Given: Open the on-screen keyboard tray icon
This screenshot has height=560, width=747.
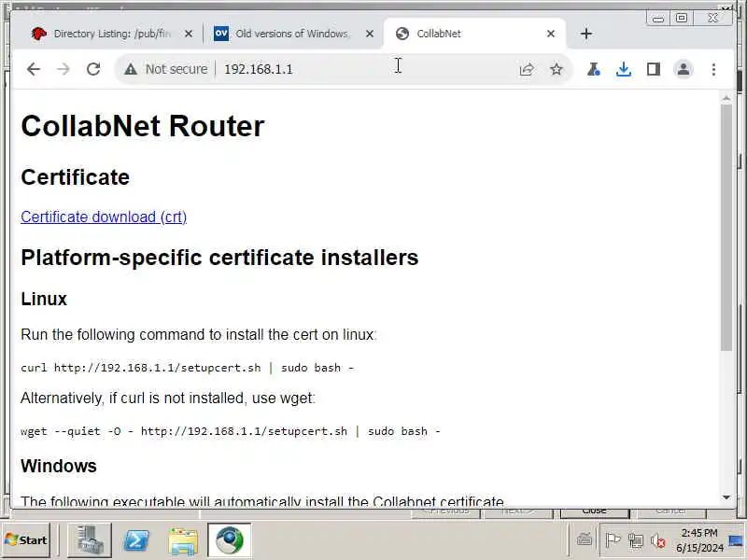Looking at the screenshot, I should point(585,540).
